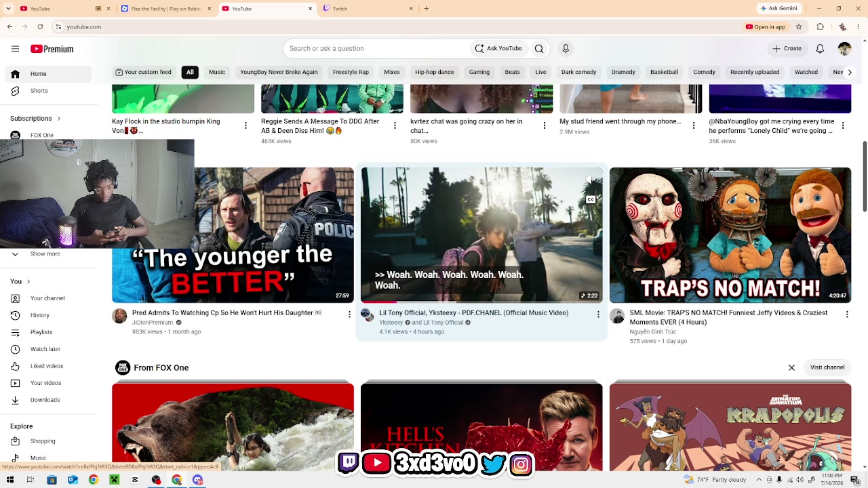Click the magnifying glass search button
The width and height of the screenshot is (868, 488).
click(x=539, y=49)
